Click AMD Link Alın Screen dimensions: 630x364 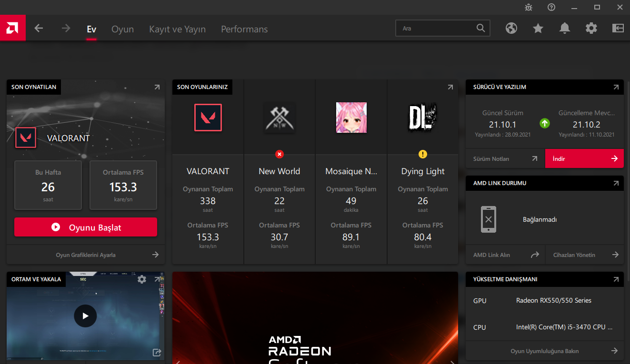pyautogui.click(x=505, y=255)
